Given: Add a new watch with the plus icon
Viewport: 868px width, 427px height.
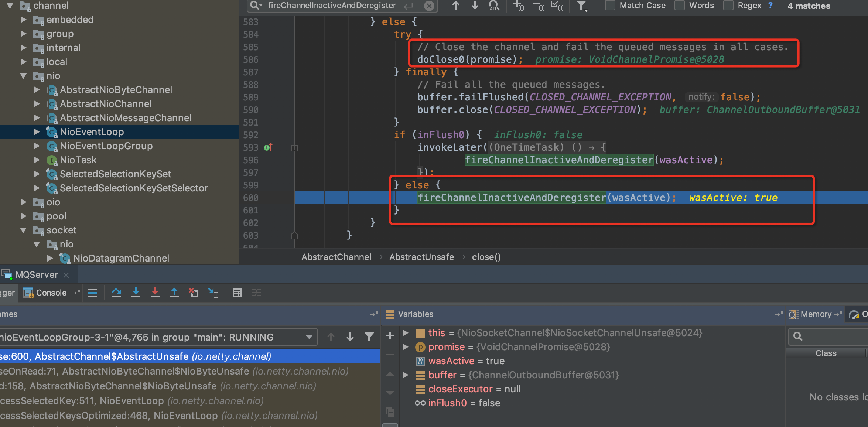Looking at the screenshot, I should [390, 335].
